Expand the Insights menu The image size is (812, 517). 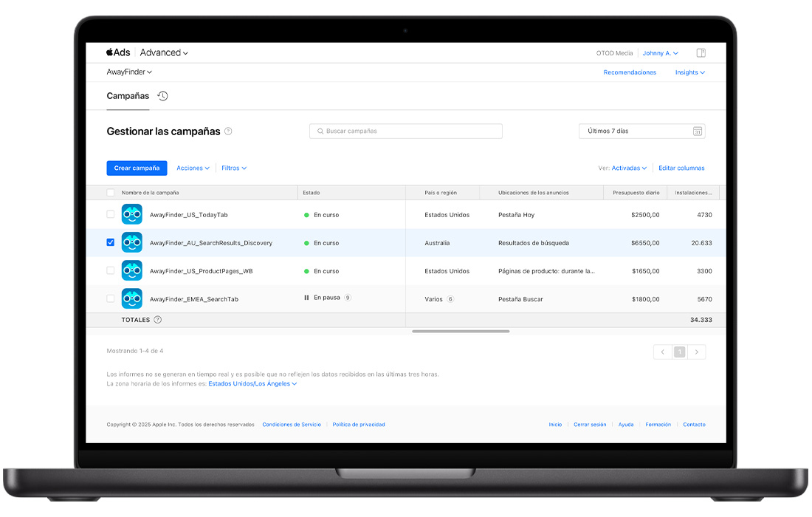(x=689, y=72)
